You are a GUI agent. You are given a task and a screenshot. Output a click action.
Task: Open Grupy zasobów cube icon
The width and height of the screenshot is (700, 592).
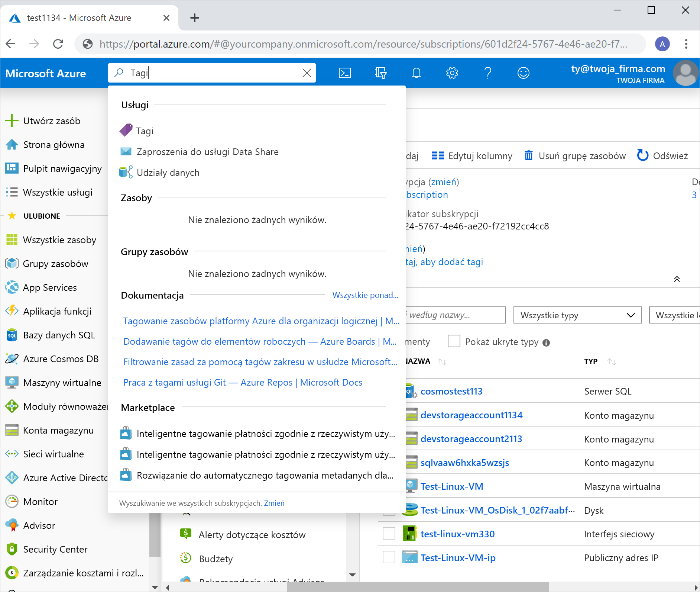[12, 264]
